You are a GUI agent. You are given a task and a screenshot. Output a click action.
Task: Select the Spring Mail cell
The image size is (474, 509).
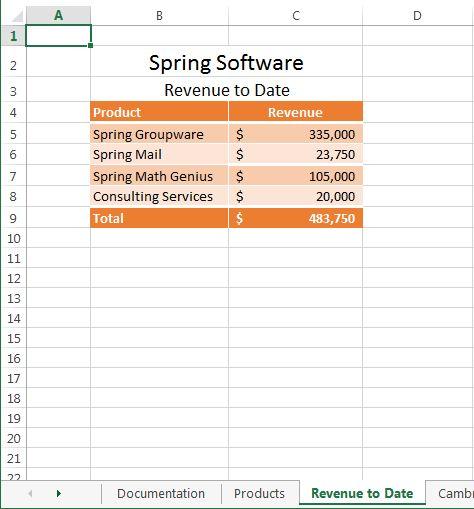click(x=159, y=154)
